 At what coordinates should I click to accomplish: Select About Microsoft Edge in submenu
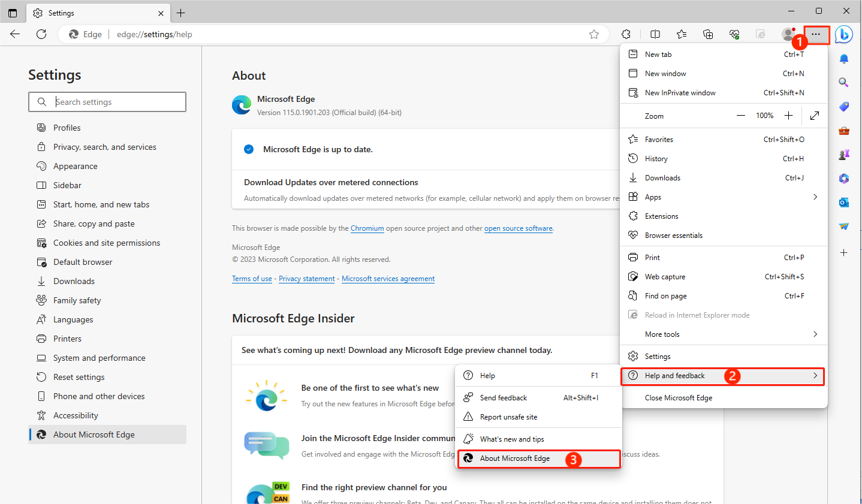(x=515, y=458)
